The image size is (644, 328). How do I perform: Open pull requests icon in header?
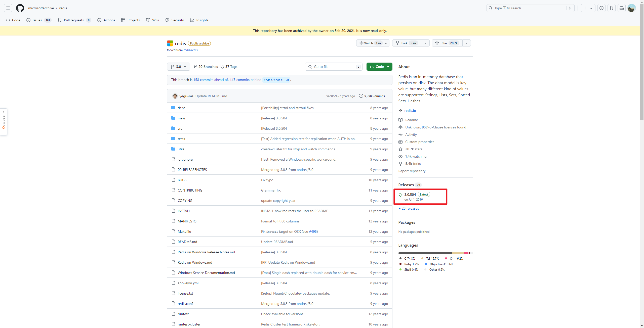611,8
